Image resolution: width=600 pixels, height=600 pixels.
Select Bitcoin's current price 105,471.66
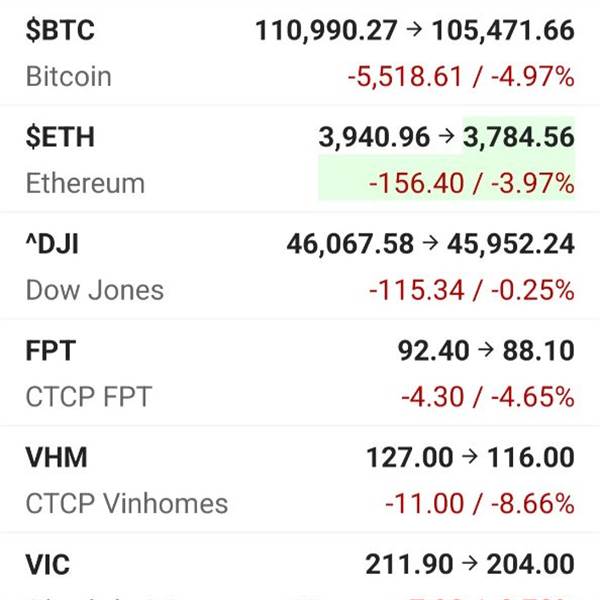(x=503, y=30)
